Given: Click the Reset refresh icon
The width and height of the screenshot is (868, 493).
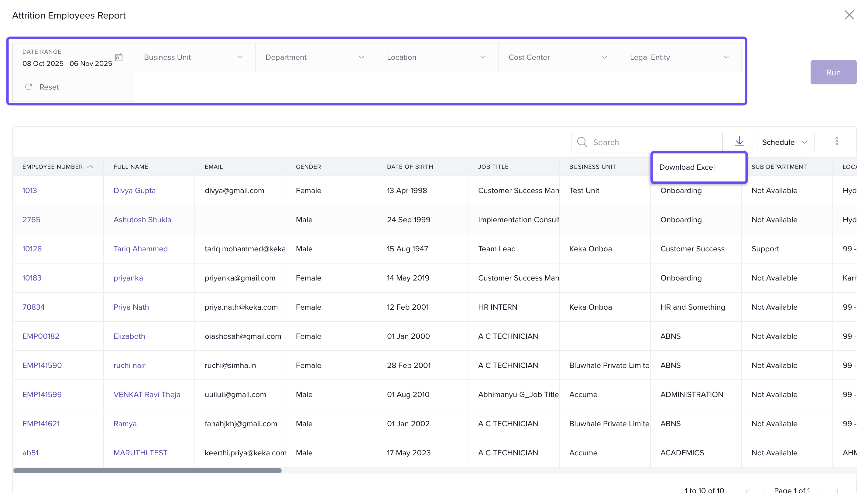Looking at the screenshot, I should [x=29, y=87].
